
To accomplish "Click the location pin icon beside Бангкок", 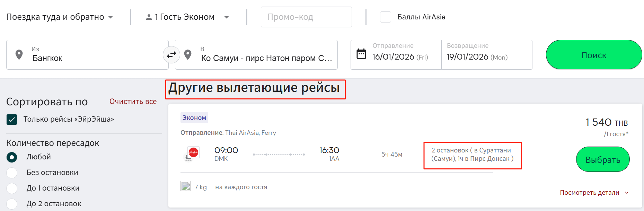I will point(19,54).
